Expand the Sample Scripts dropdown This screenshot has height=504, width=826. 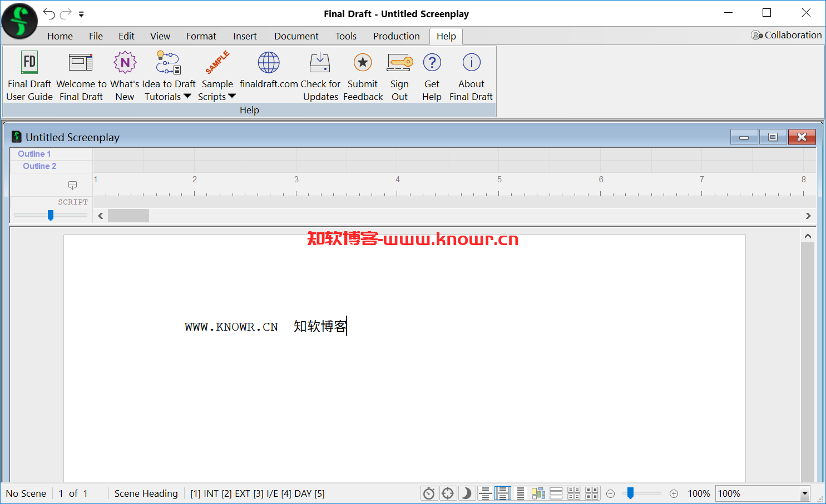pos(217,76)
